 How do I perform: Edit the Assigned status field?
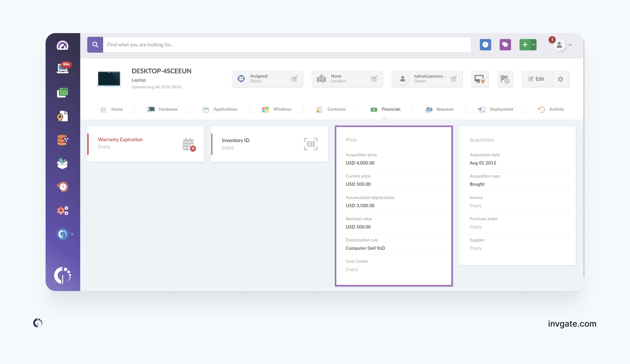(294, 79)
